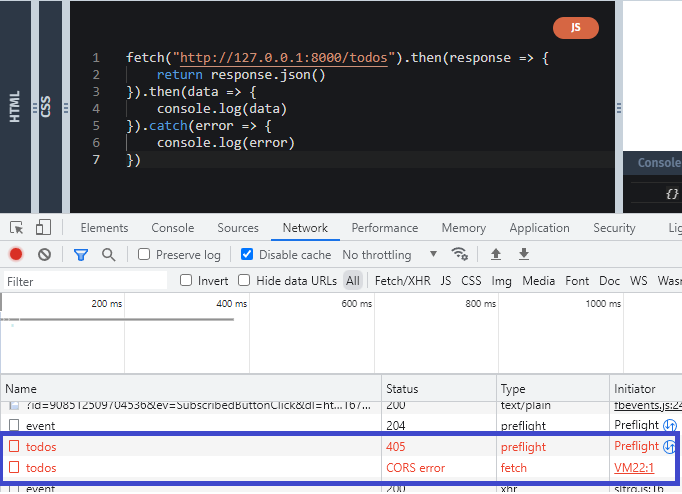682x494 pixels.
Task: Select the CSS editor panel tab
Action: click(46, 107)
